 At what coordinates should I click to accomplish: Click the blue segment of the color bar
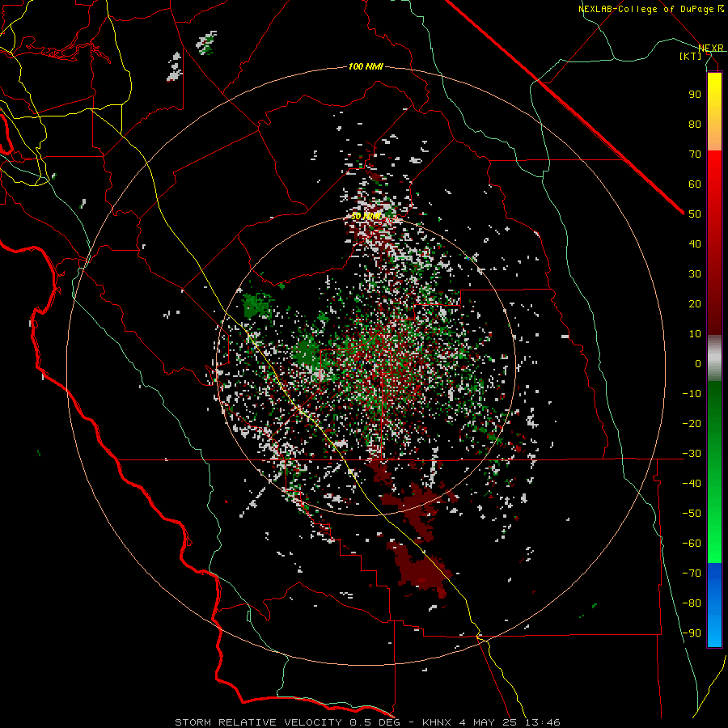pyautogui.click(x=714, y=605)
